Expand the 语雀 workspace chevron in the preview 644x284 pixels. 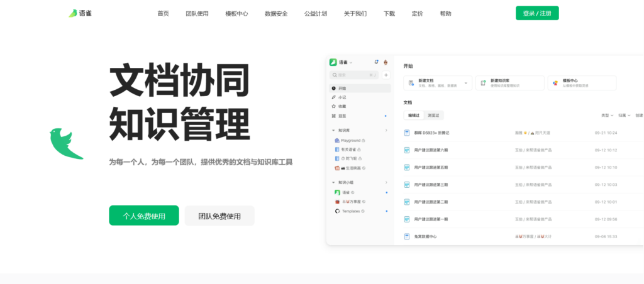[x=351, y=62]
